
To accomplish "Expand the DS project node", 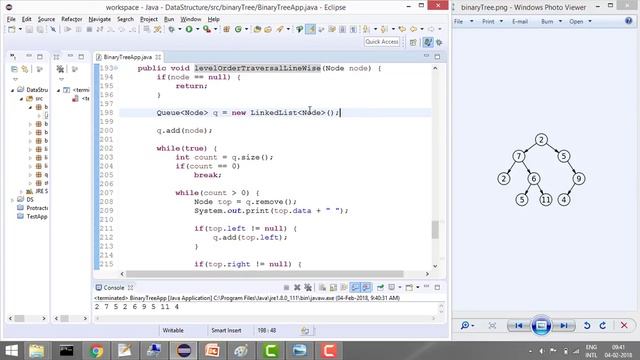I will pyautogui.click(x=12, y=200).
